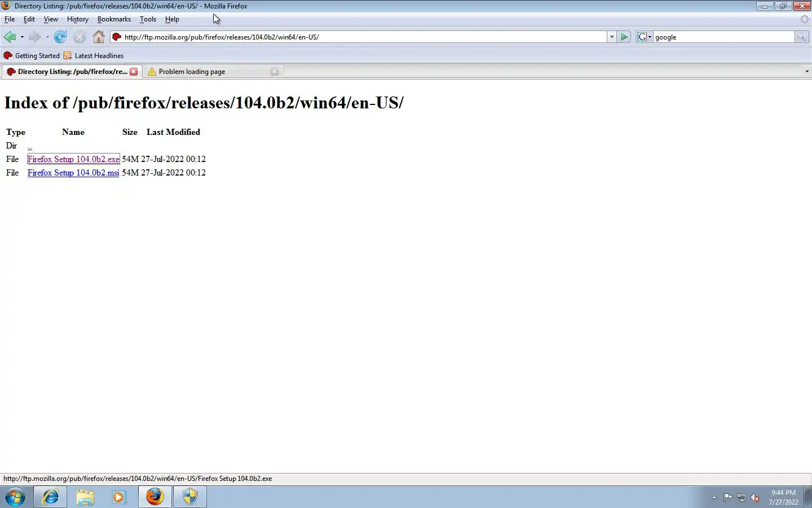Show hidden system tray icons
The height and width of the screenshot is (508, 812).
click(714, 497)
